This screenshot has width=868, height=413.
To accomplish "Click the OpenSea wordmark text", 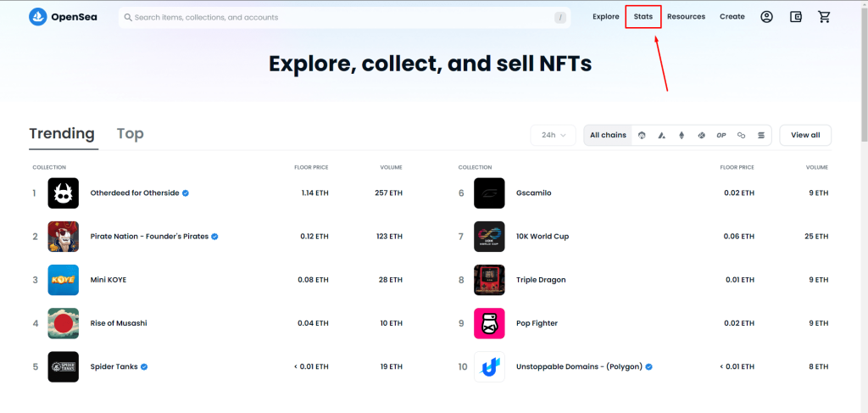I will (75, 17).
